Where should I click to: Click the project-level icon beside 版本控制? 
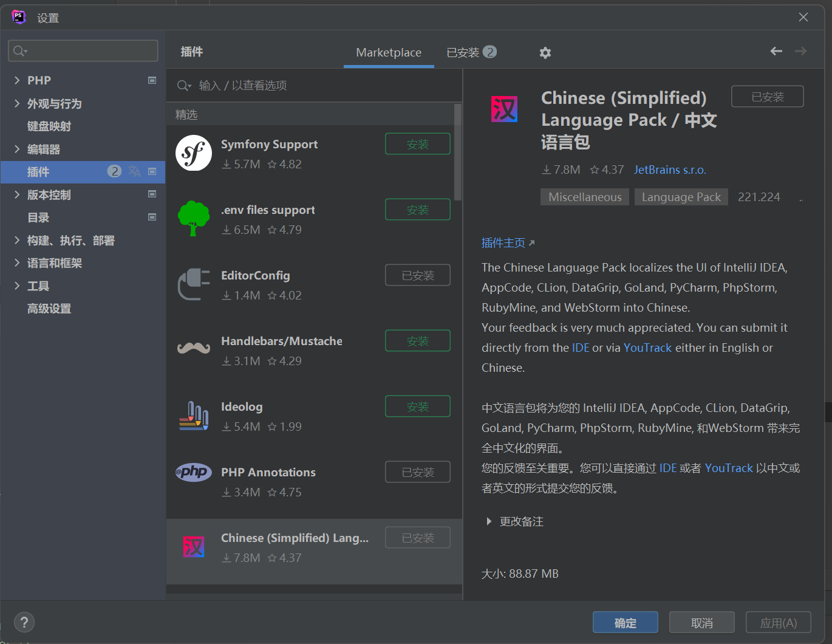pos(152,194)
